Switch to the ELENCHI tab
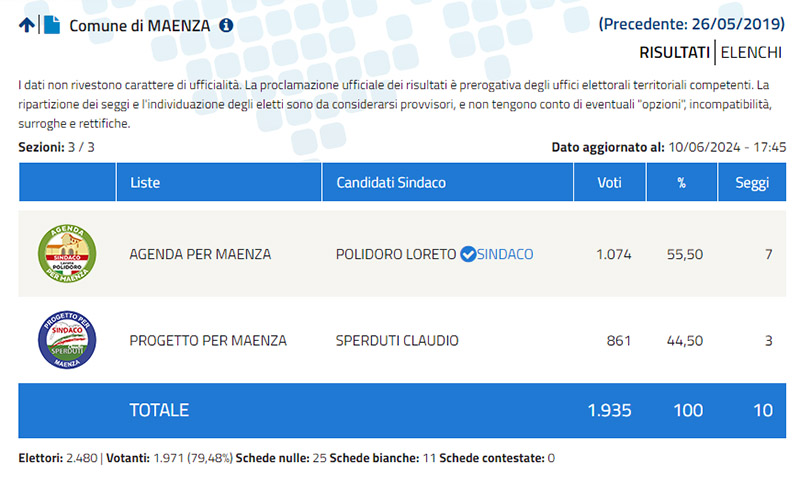The height and width of the screenshot is (498, 800). click(x=751, y=52)
